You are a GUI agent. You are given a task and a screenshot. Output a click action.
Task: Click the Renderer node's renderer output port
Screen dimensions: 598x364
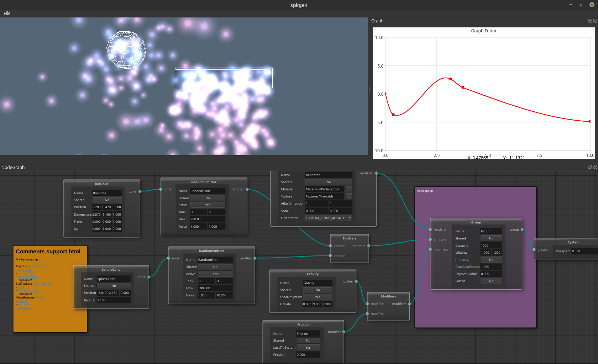376,173
